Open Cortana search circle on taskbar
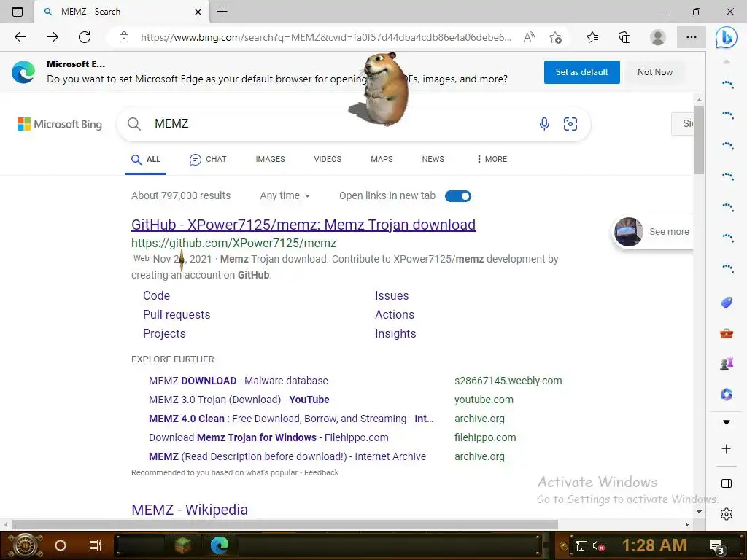 click(61, 545)
